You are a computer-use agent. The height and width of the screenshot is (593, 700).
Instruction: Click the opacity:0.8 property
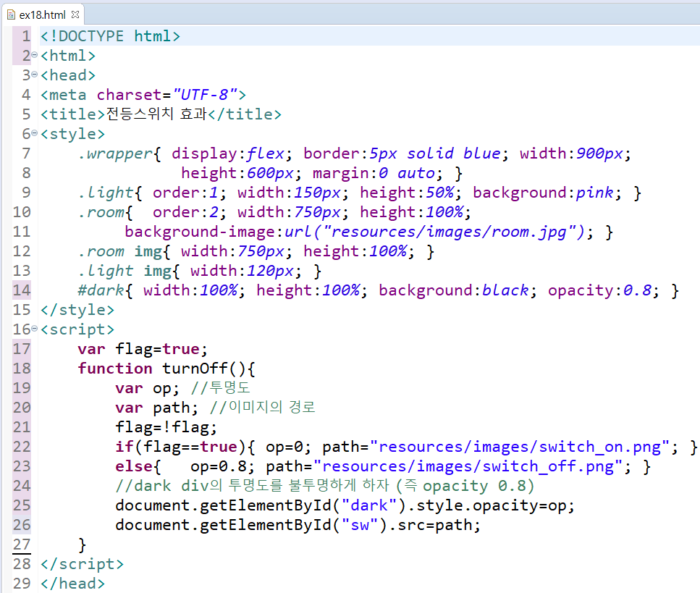pos(599,290)
